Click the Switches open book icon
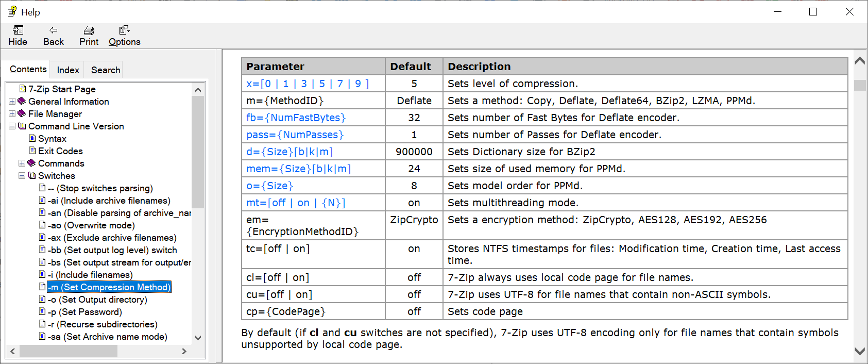This screenshot has width=868, height=364. pyautogui.click(x=31, y=175)
